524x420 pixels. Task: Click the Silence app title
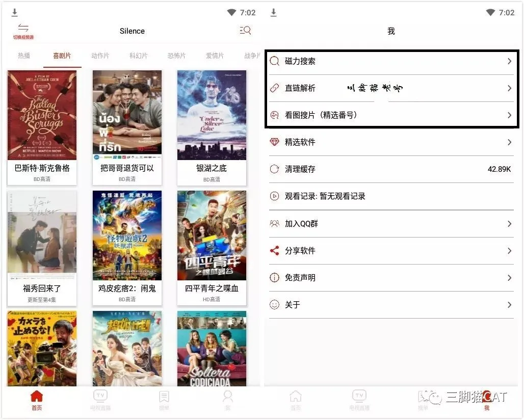133,31
